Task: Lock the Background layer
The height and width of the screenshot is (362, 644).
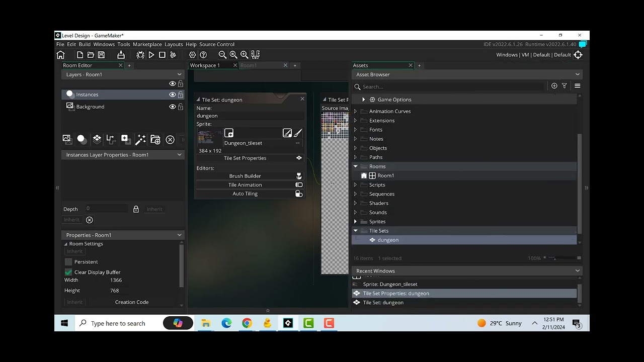Action: 180,107
